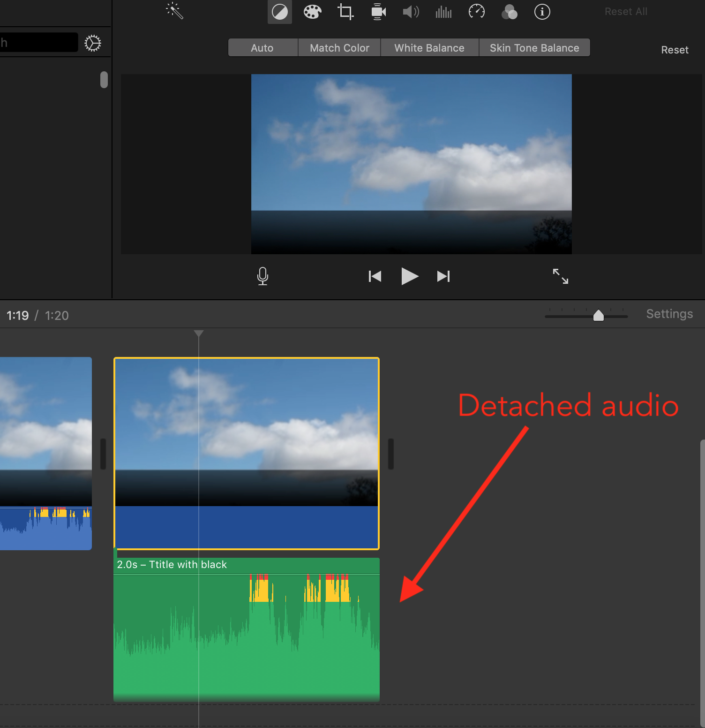Select the Match Color tab

[339, 48]
